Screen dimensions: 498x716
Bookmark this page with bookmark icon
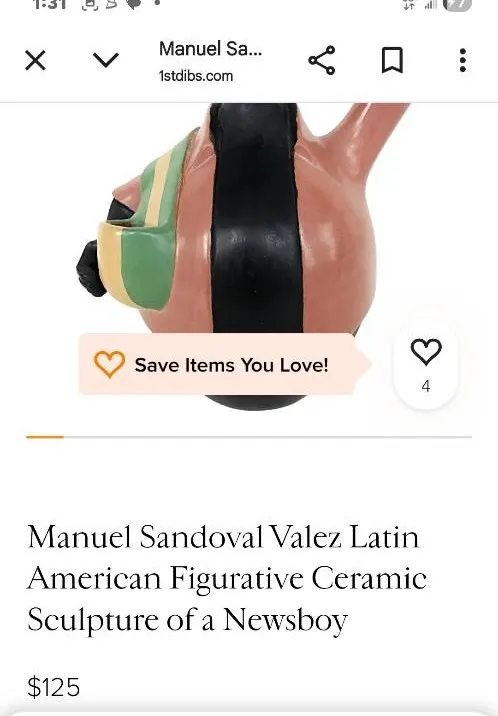392,60
